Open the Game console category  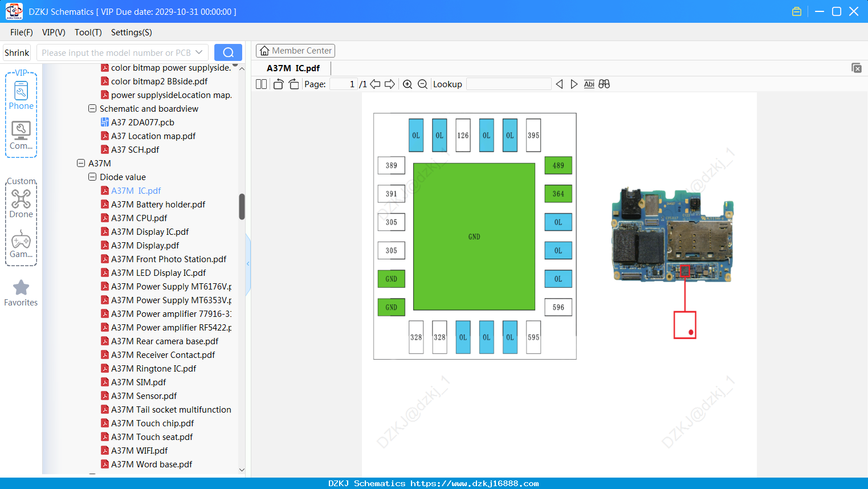point(21,244)
